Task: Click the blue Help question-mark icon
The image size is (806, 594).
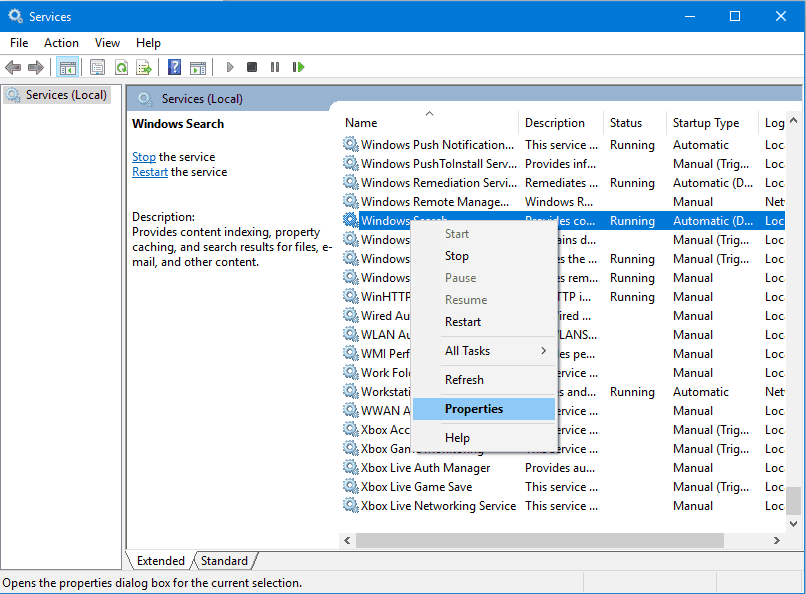Action: coord(175,67)
